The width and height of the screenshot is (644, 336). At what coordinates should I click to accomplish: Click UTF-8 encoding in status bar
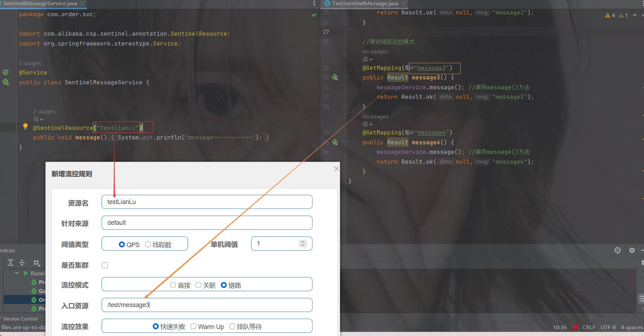[608, 328]
